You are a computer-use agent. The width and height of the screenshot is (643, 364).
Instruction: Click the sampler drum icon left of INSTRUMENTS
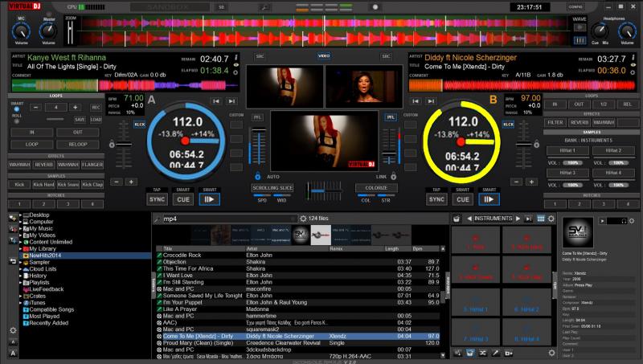[457, 219]
